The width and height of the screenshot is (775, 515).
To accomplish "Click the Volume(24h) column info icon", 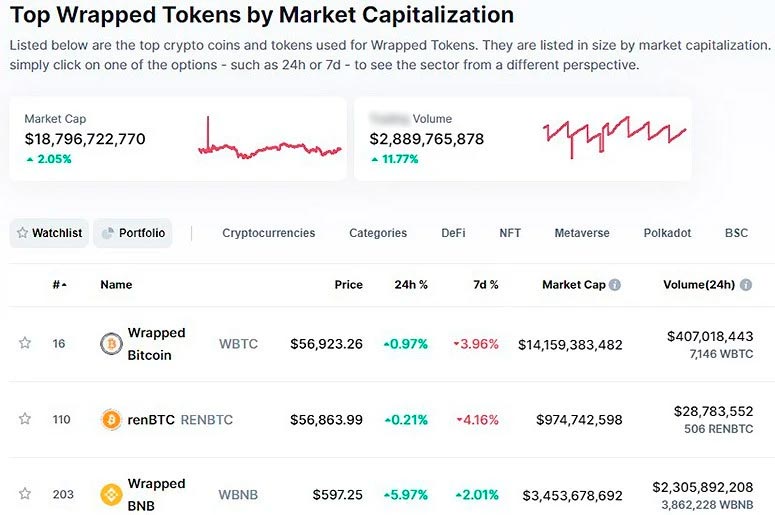I will click(745, 285).
